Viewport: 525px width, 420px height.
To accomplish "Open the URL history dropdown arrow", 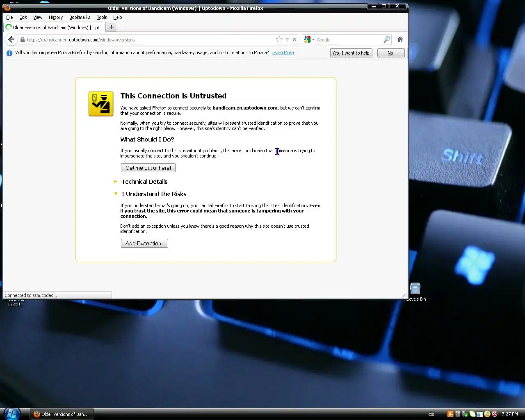I will click(287, 40).
